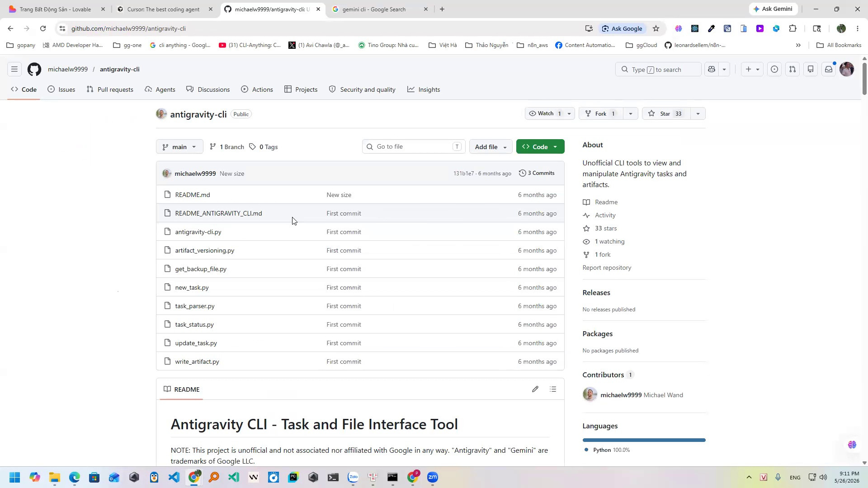Viewport: 868px width, 488px height.
Task: Open the notifications inbox icon
Action: pos(829,70)
